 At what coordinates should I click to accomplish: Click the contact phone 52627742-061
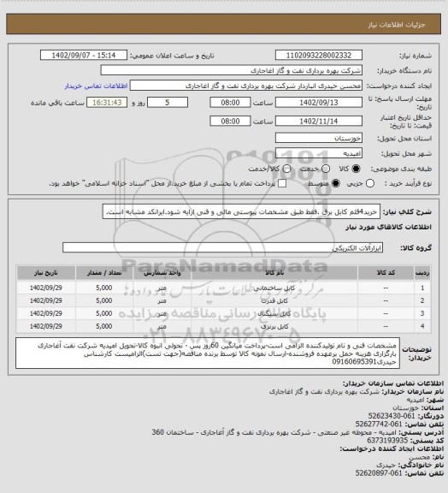point(379,424)
